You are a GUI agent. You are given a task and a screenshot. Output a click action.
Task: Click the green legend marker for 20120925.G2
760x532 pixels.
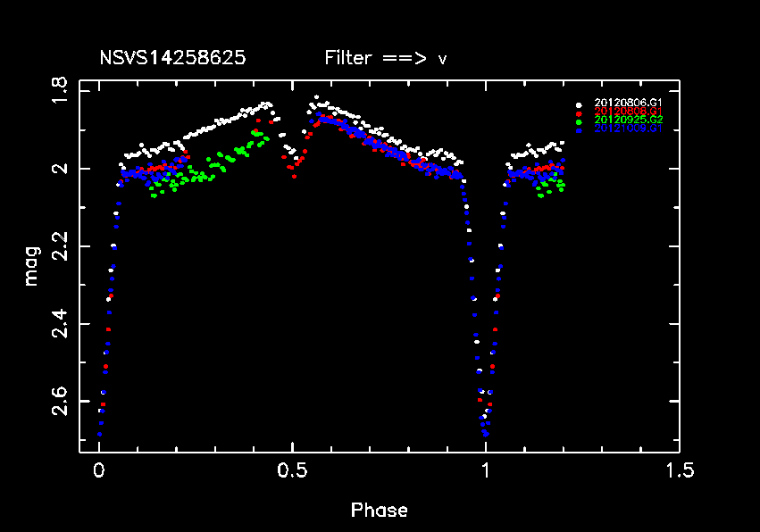[x=580, y=121]
